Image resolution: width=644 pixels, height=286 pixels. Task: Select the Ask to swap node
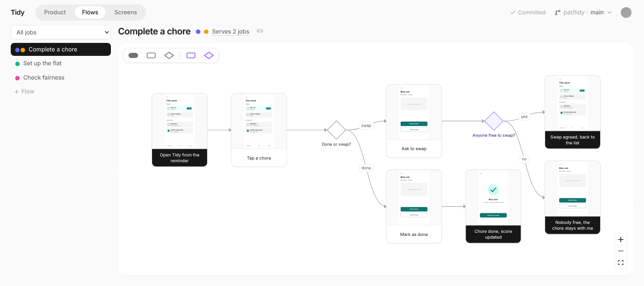414,121
